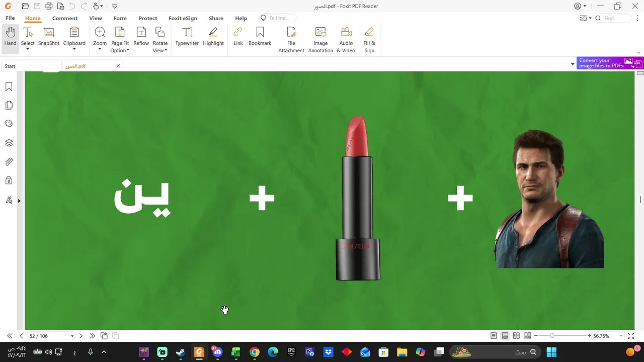Expand the customize quick access toolbar arrow

pyautogui.click(x=115, y=6)
